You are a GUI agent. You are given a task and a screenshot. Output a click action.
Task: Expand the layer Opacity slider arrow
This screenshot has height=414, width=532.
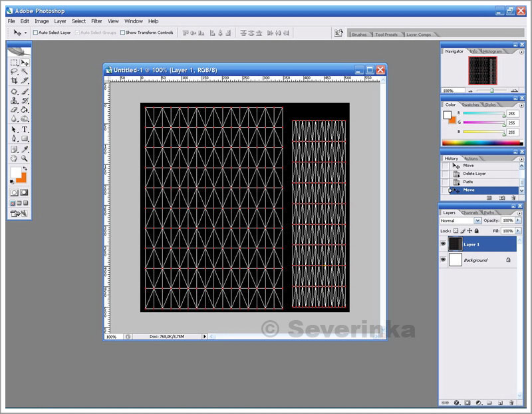pyautogui.click(x=517, y=220)
